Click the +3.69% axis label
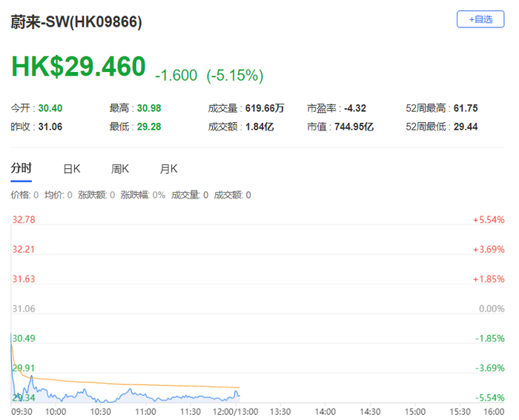519x420 pixels. pos(489,250)
